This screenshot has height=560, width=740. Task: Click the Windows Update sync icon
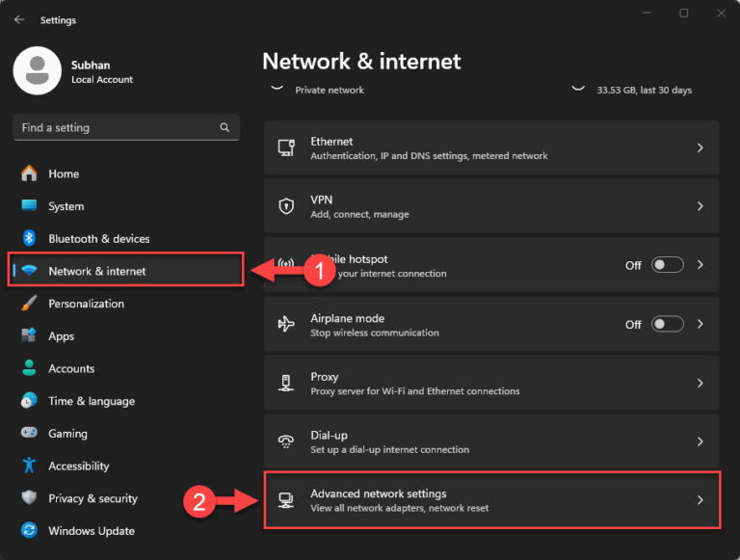[29, 530]
